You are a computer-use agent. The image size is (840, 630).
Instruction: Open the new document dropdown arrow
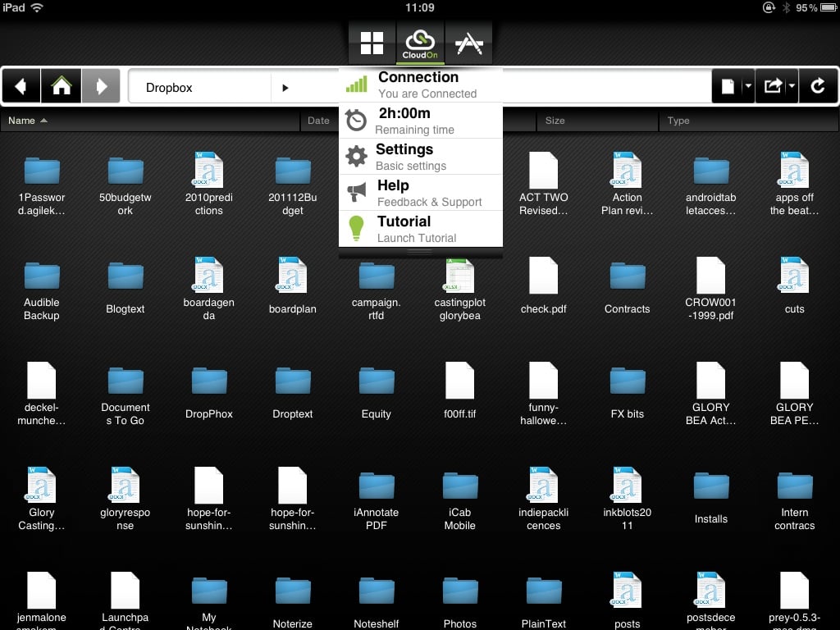click(x=748, y=85)
